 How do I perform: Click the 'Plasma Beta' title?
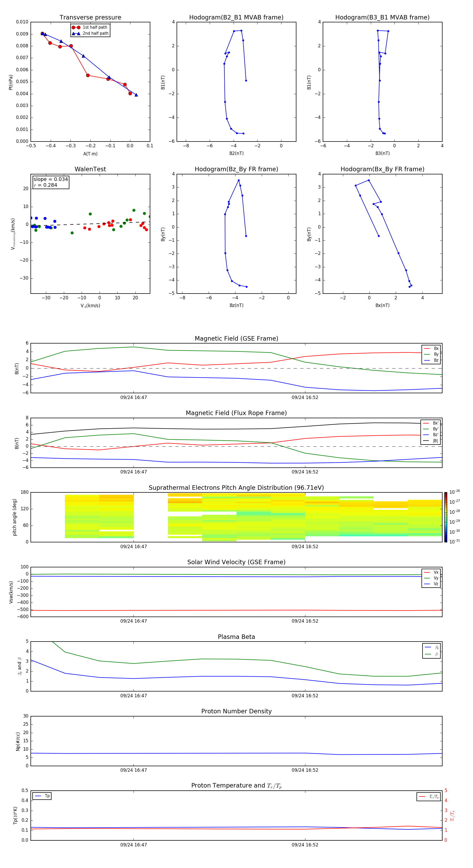236,637
